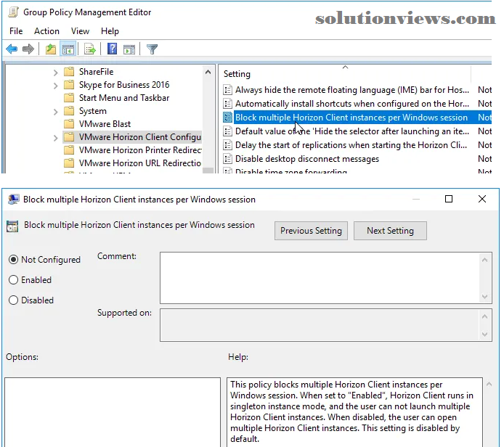Image resolution: width=504 pixels, height=447 pixels.
Task: Click the policy dialog header setting icon
Action: point(12,226)
